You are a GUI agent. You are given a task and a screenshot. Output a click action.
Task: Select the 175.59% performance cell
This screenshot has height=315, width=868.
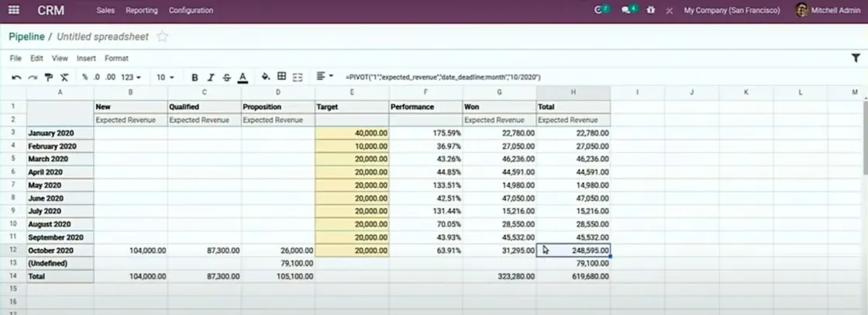coord(426,133)
